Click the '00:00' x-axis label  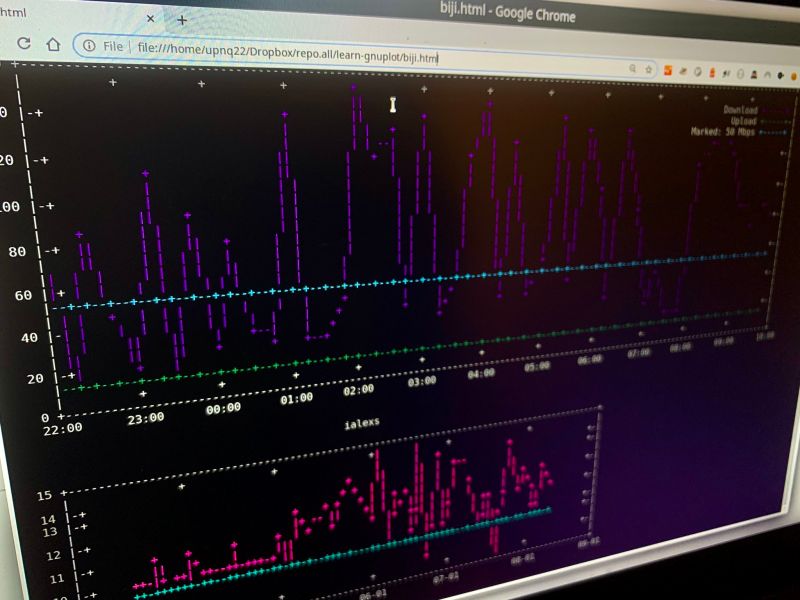223,409
